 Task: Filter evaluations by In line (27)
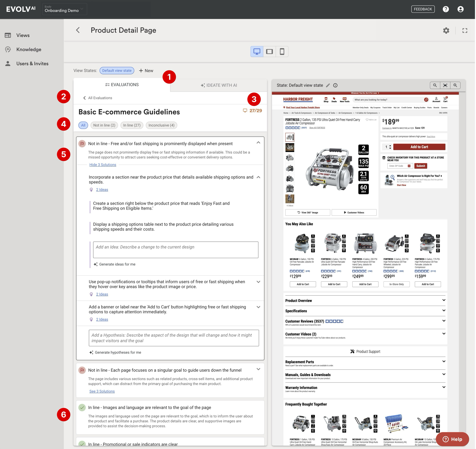click(132, 125)
